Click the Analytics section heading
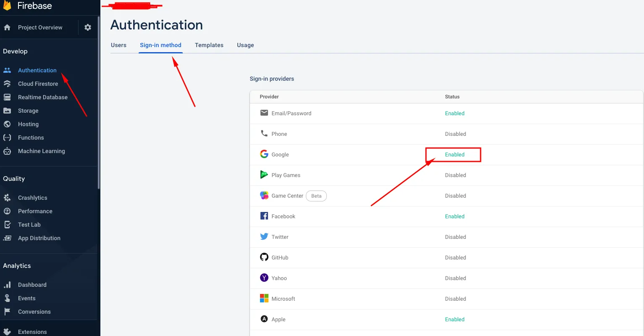 17,266
